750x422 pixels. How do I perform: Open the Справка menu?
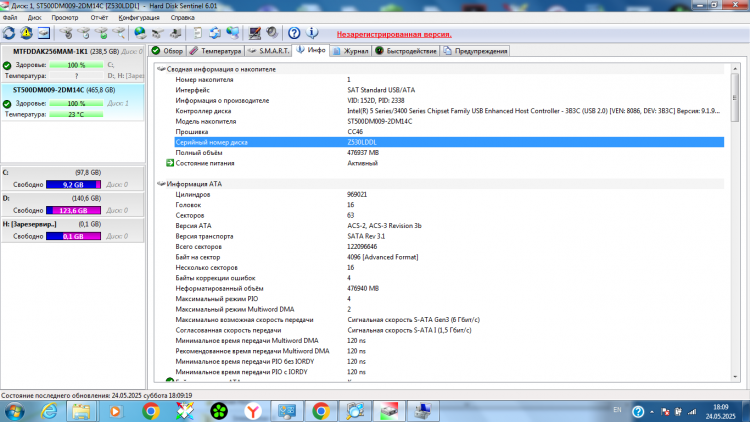[x=182, y=18]
